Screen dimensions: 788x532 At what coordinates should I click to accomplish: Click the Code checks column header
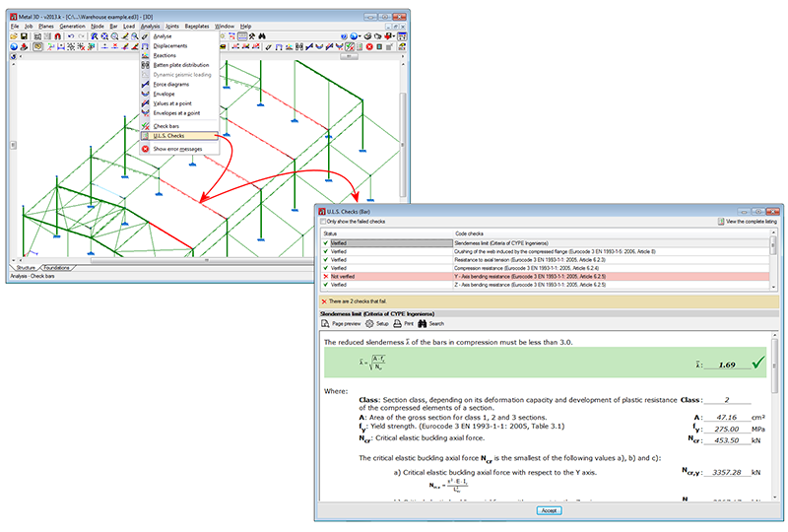tap(611, 233)
